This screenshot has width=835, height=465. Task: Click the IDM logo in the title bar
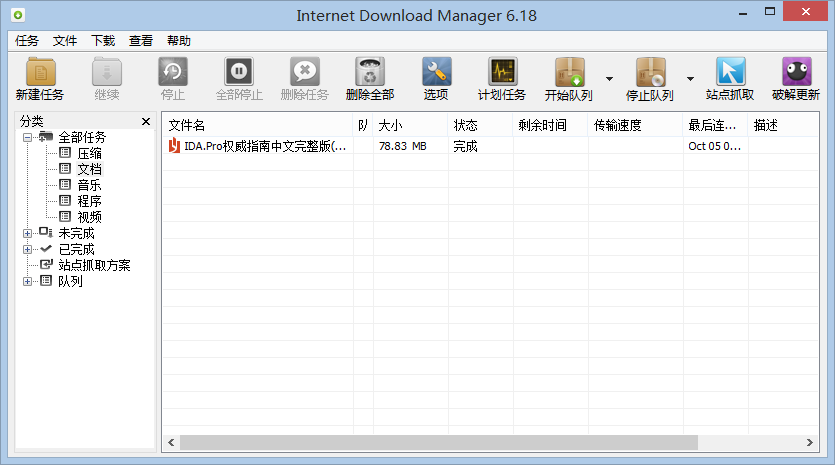tap(18, 15)
